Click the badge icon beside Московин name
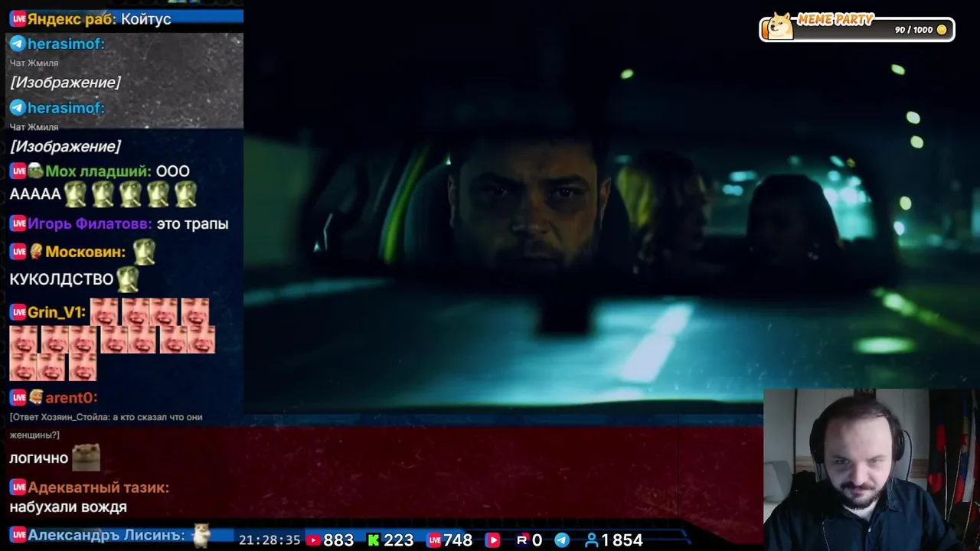The width and height of the screenshot is (980, 551). point(35,252)
